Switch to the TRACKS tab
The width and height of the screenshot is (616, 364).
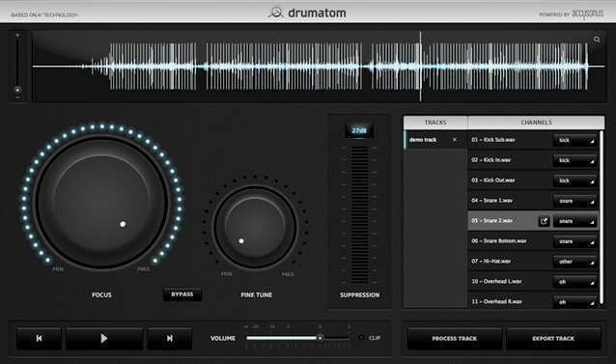coord(435,123)
